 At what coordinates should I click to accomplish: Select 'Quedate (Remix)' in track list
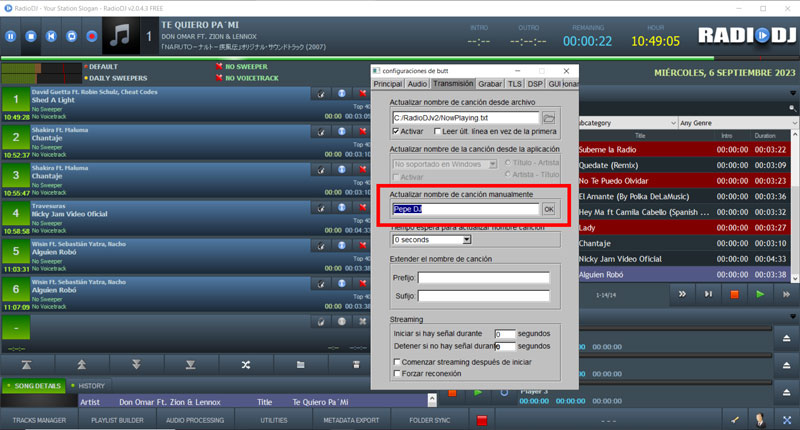[x=684, y=165]
